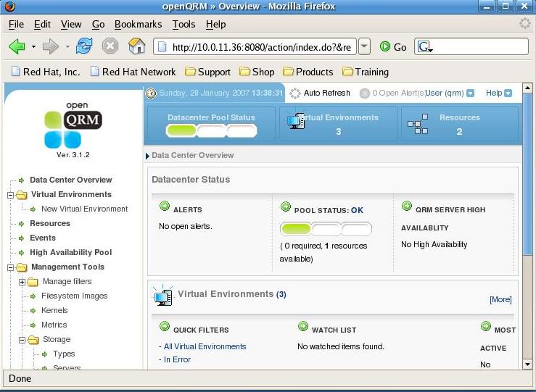Click the Stop loading icon

click(110, 46)
